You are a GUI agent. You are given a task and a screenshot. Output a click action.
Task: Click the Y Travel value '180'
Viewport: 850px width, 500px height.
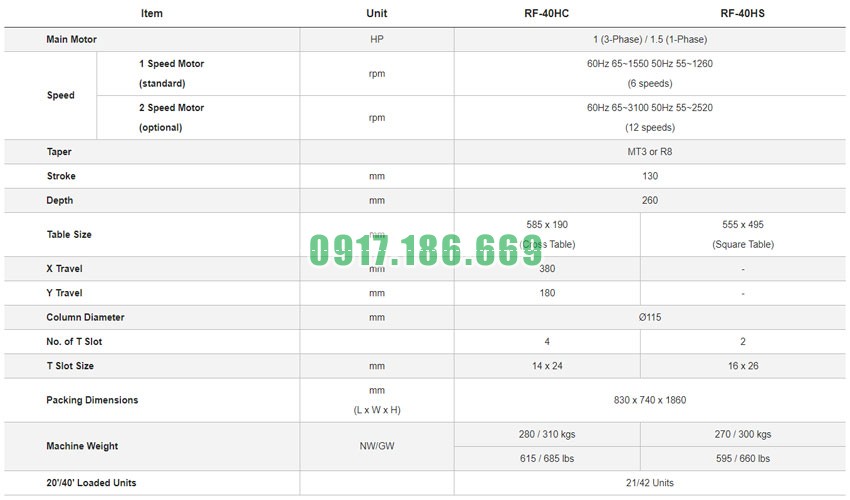click(x=547, y=293)
